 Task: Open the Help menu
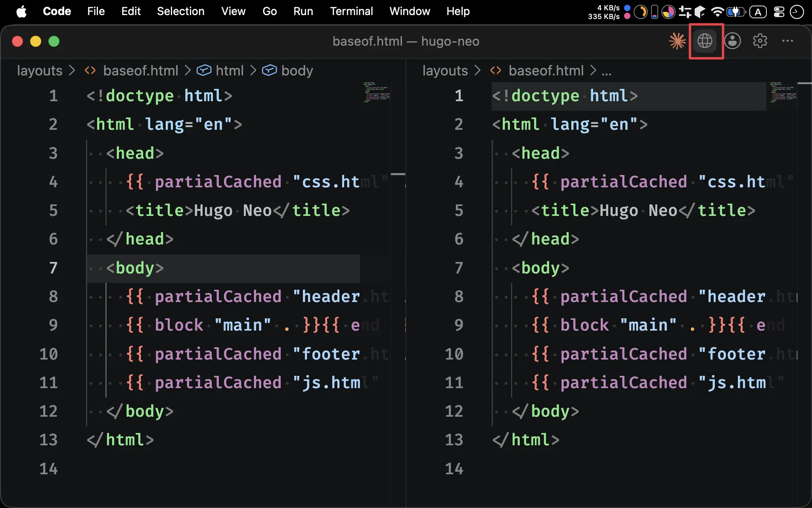coord(458,11)
